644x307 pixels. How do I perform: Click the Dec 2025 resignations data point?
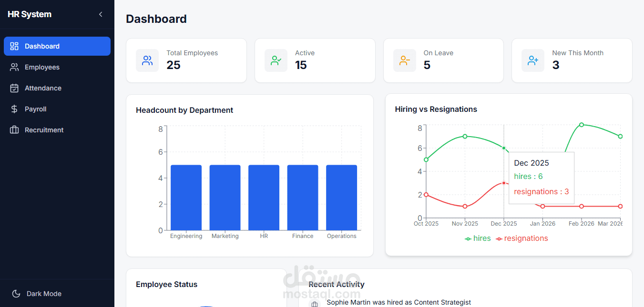point(504,183)
